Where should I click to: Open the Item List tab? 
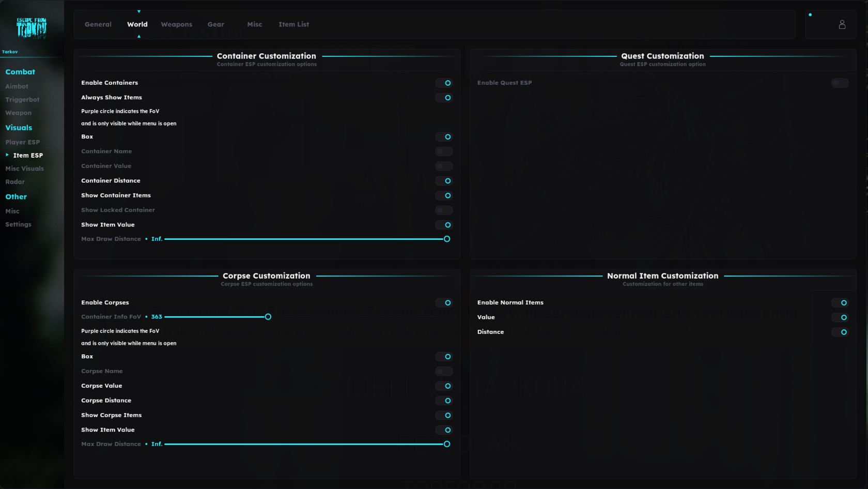pos(294,24)
